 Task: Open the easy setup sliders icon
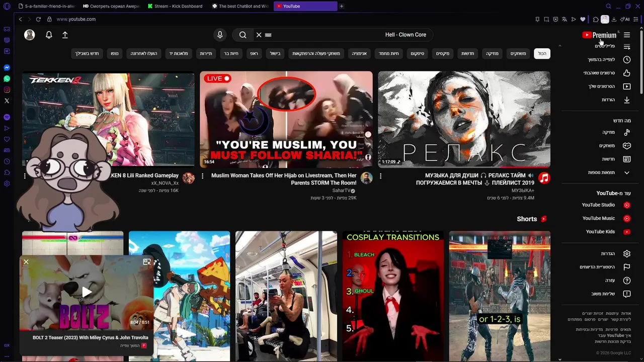point(636,19)
